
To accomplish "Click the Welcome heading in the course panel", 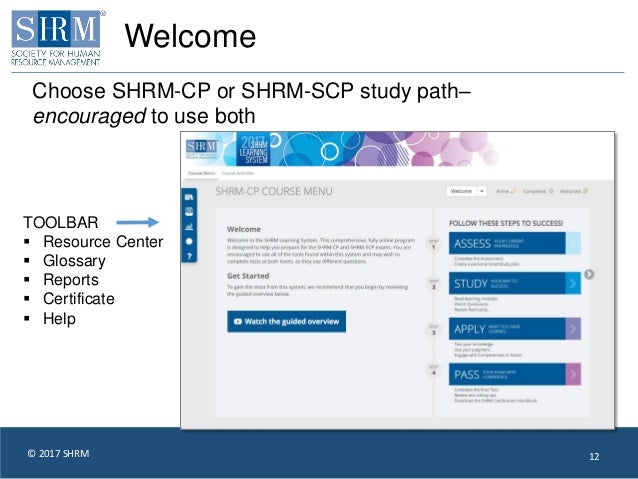I will point(244,229).
